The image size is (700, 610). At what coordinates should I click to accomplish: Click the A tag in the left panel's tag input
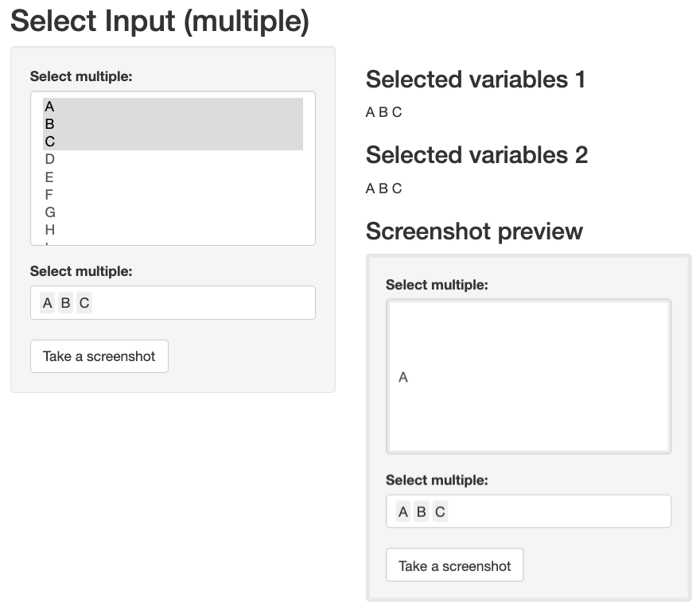point(48,303)
